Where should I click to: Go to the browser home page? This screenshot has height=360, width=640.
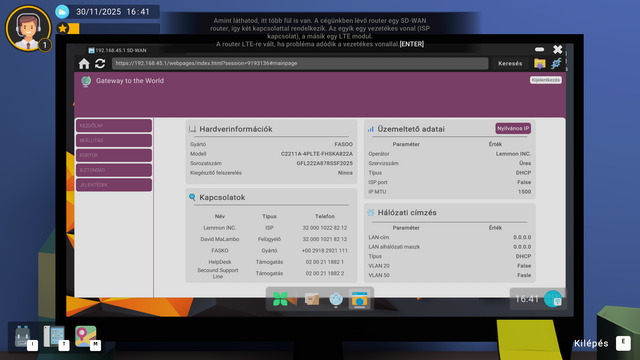(84, 63)
